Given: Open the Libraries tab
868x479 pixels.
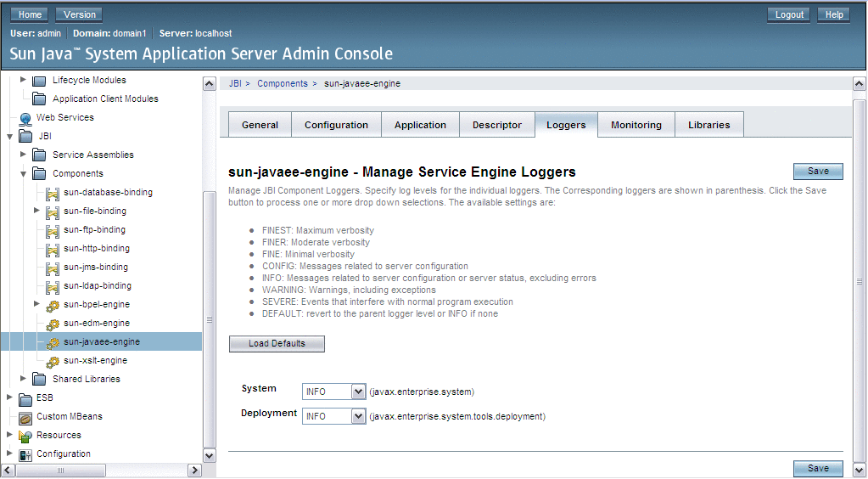Looking at the screenshot, I should 709,125.
